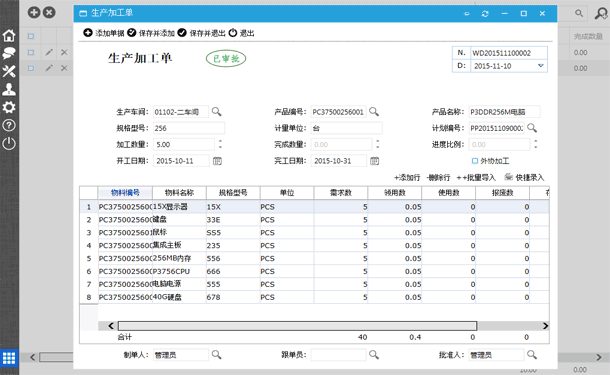Click 快捷录入 link
The height and width of the screenshot is (375, 610).
point(524,177)
